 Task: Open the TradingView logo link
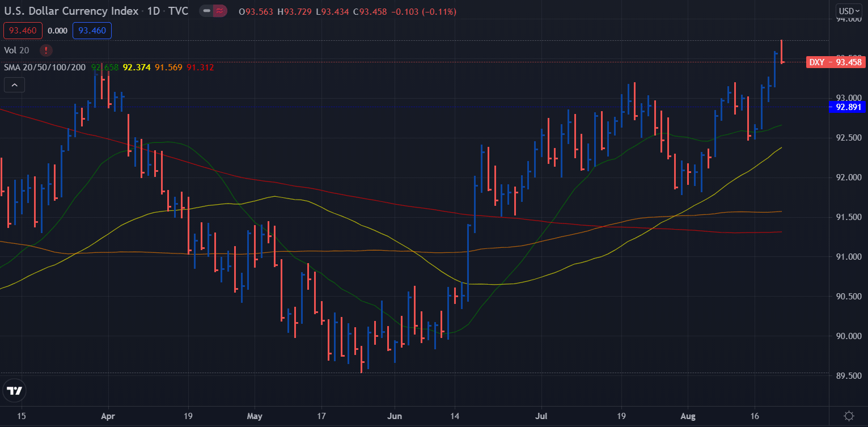(14, 391)
